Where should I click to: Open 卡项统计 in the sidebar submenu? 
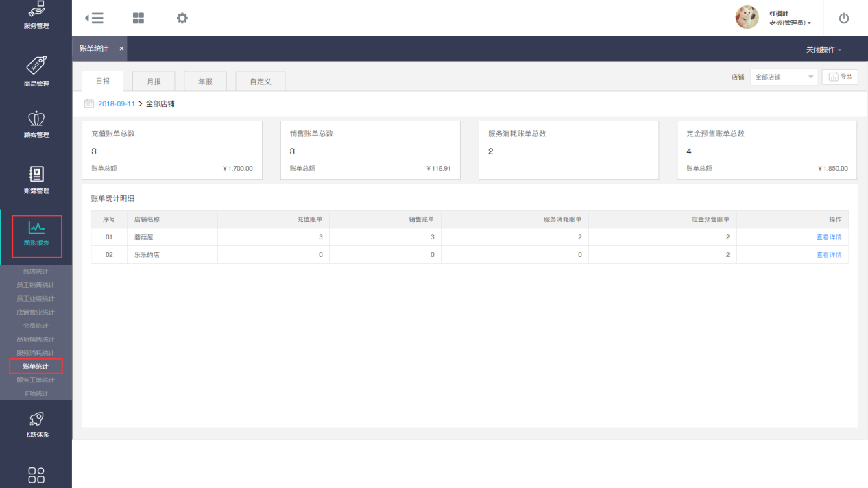click(x=36, y=393)
